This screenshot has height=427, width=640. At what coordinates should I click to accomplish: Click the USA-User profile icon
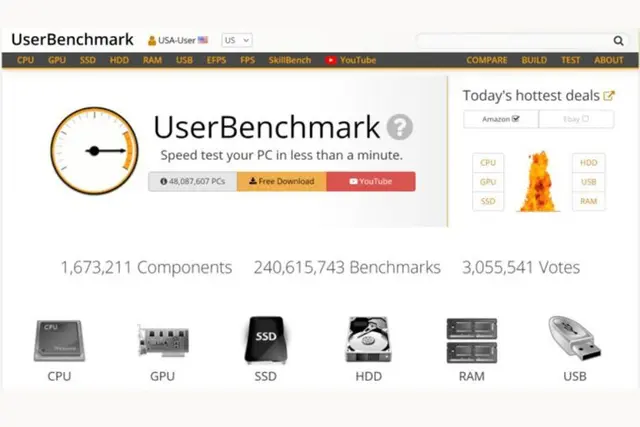(x=151, y=40)
